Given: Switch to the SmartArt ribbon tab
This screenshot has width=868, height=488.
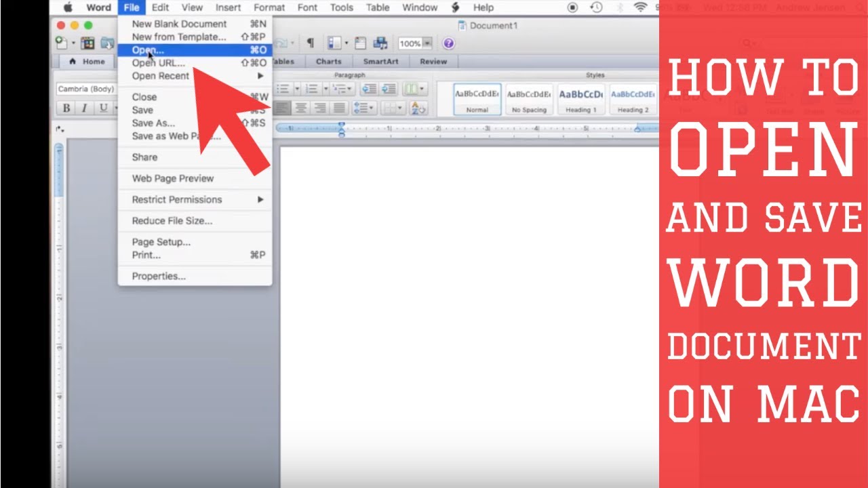Looking at the screenshot, I should pos(380,62).
